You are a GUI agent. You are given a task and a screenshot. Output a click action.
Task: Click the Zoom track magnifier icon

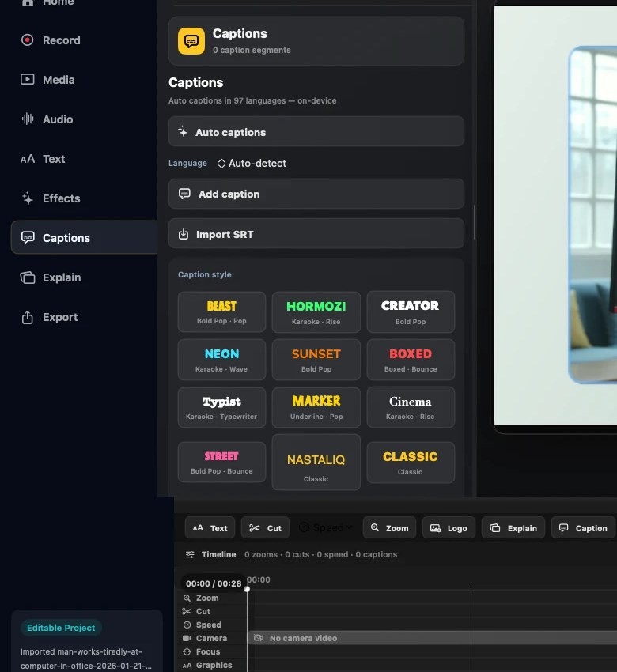tap(187, 598)
